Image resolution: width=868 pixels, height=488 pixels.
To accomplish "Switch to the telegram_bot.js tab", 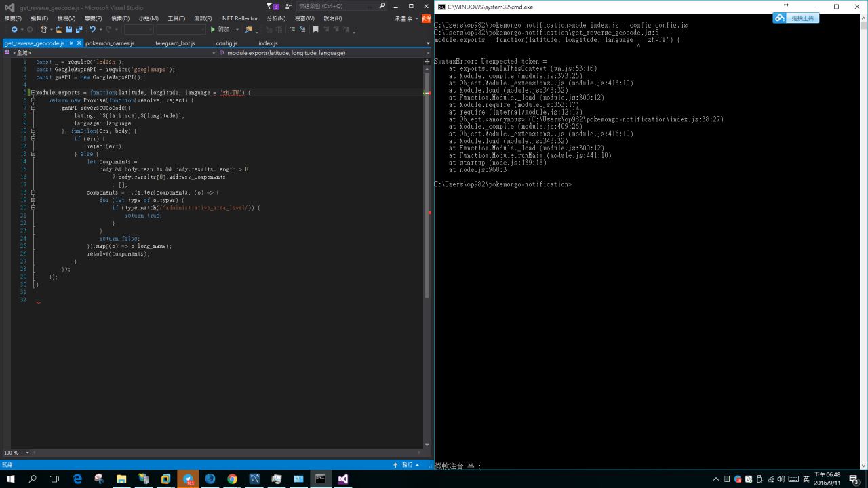I will (175, 43).
